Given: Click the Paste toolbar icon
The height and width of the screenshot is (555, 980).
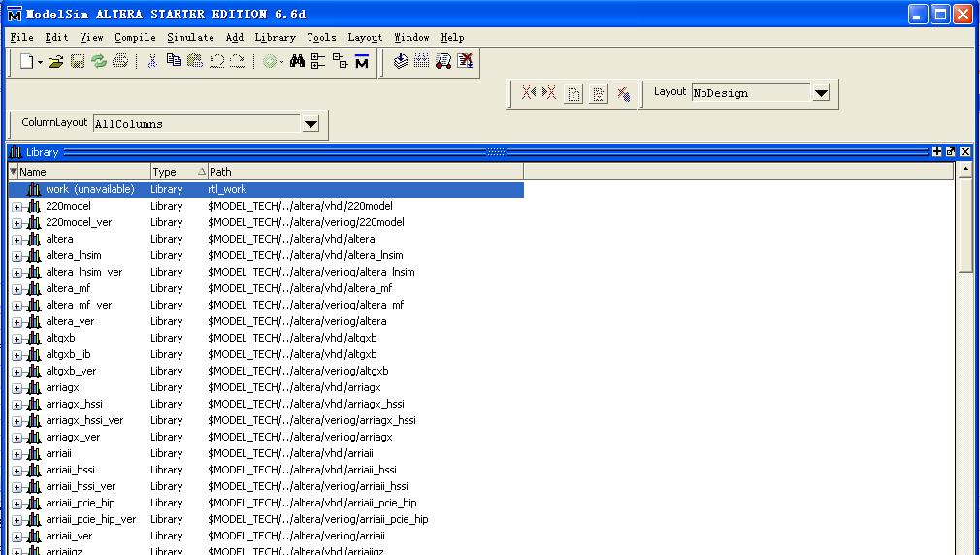Looking at the screenshot, I should click(195, 60).
